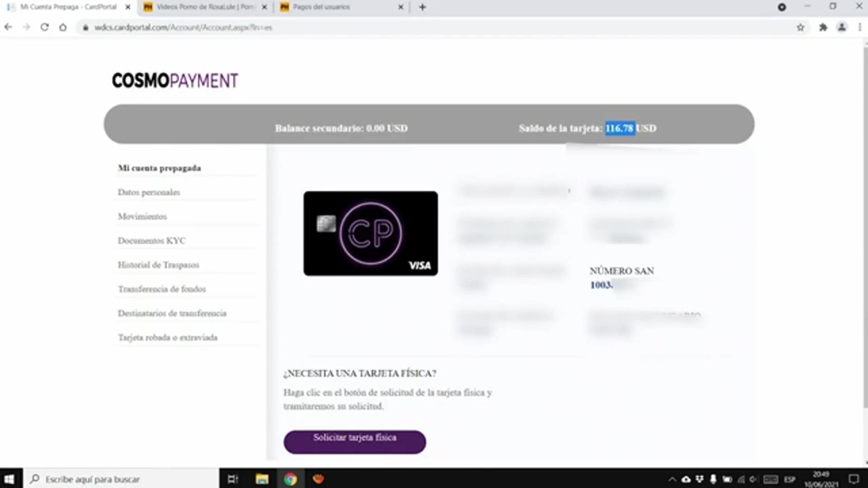This screenshot has width=868, height=488.
Task: Open Movimientos in sidebar
Action: tap(142, 217)
